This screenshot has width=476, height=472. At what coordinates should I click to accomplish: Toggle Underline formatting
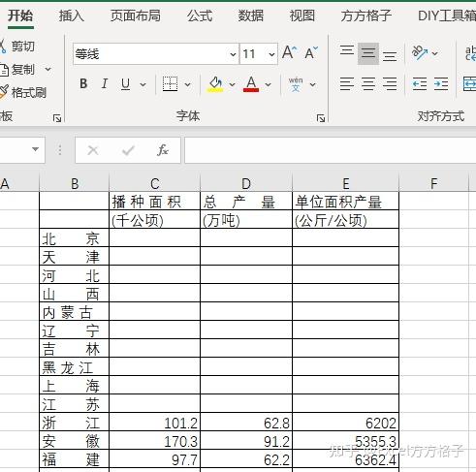coord(126,84)
